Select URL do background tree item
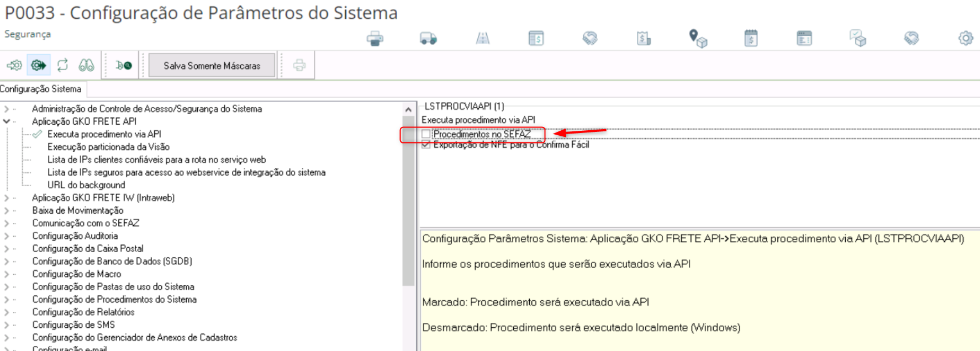Viewport: 980px width, 351px height. (x=86, y=185)
